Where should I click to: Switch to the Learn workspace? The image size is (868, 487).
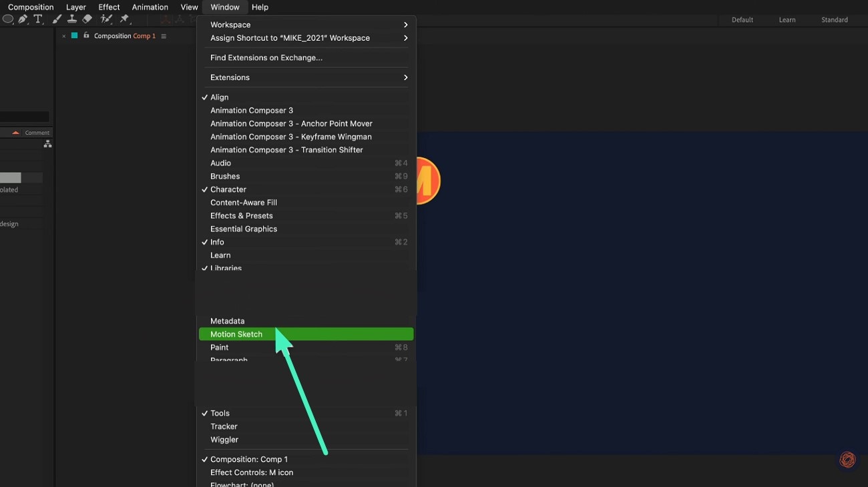tap(787, 19)
